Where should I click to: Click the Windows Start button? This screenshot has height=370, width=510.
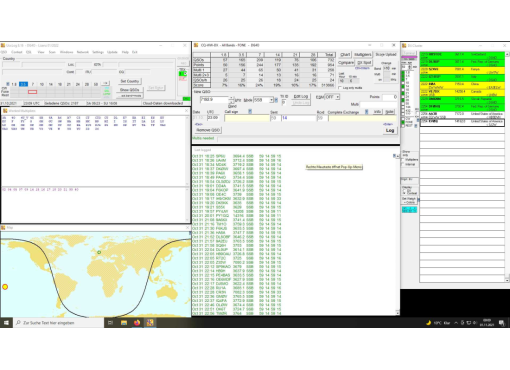pos(6,323)
